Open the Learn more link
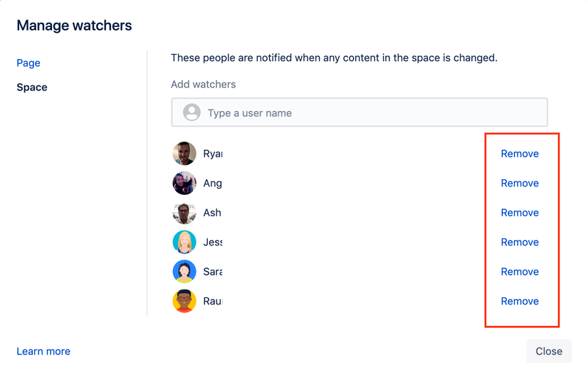 (43, 351)
